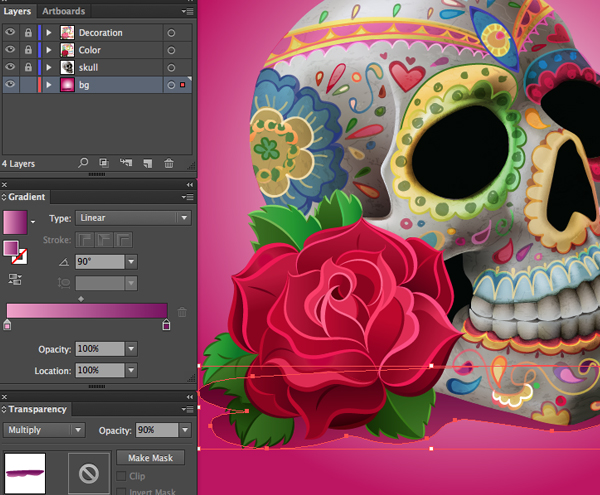Target the Color layer via circle icon
The image size is (600, 495).
(x=171, y=50)
